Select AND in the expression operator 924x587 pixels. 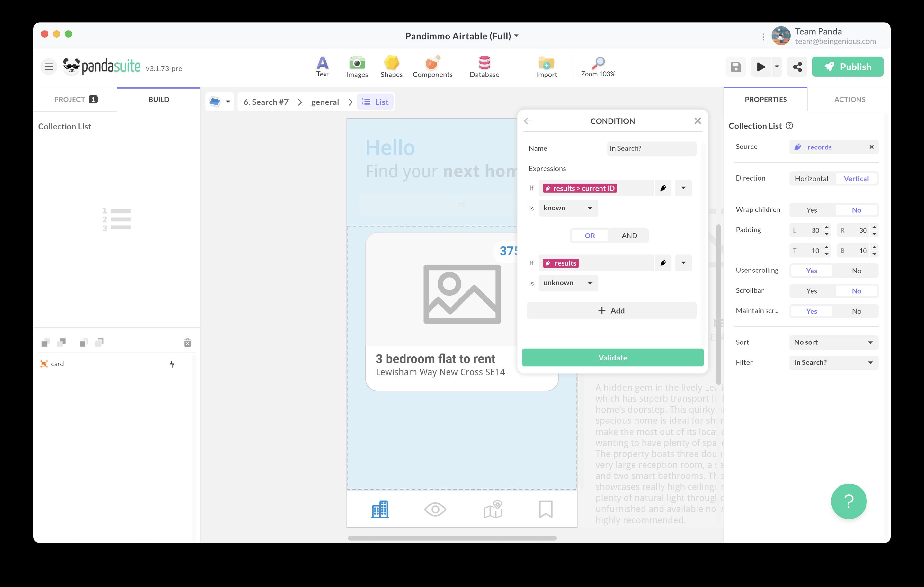[x=629, y=235]
